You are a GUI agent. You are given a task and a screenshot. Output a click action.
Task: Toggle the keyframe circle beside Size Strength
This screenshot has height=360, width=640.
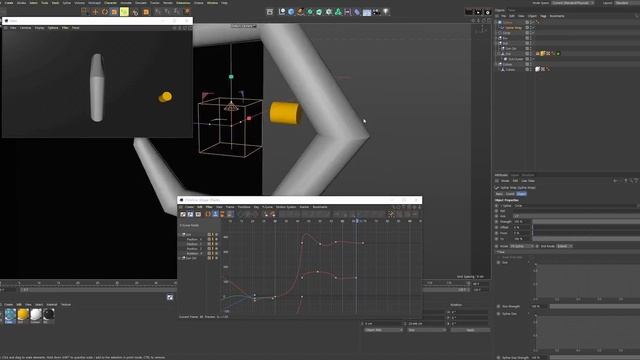coord(498,306)
